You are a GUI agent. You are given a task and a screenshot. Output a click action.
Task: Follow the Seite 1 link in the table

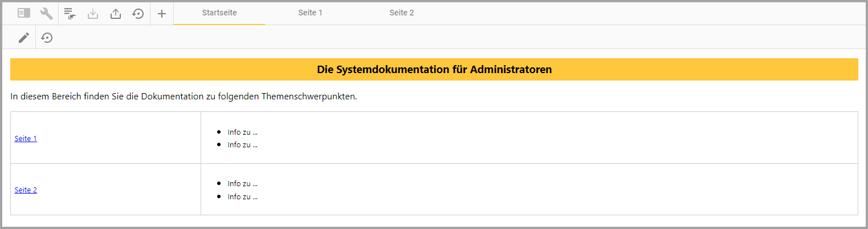(x=26, y=138)
